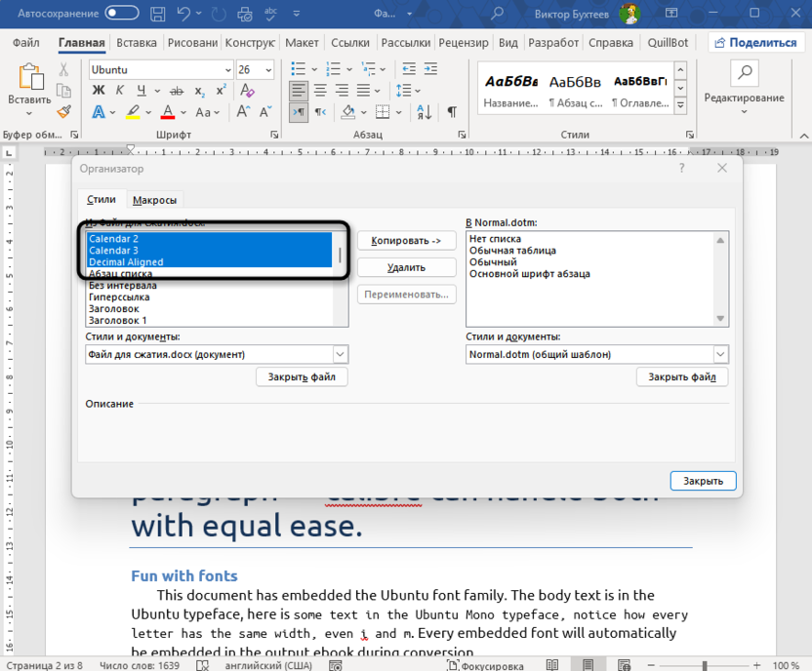Click the Save icon in title bar

tap(158, 14)
